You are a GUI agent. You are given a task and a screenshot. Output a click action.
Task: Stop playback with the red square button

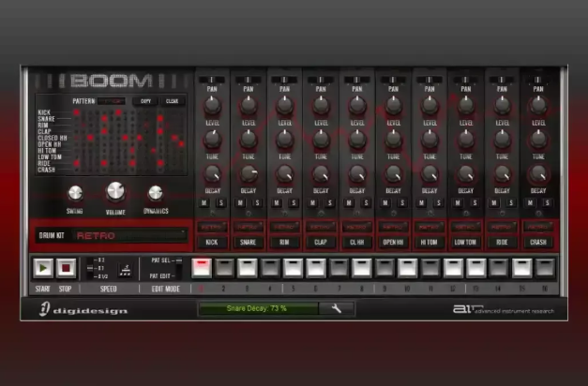66,268
